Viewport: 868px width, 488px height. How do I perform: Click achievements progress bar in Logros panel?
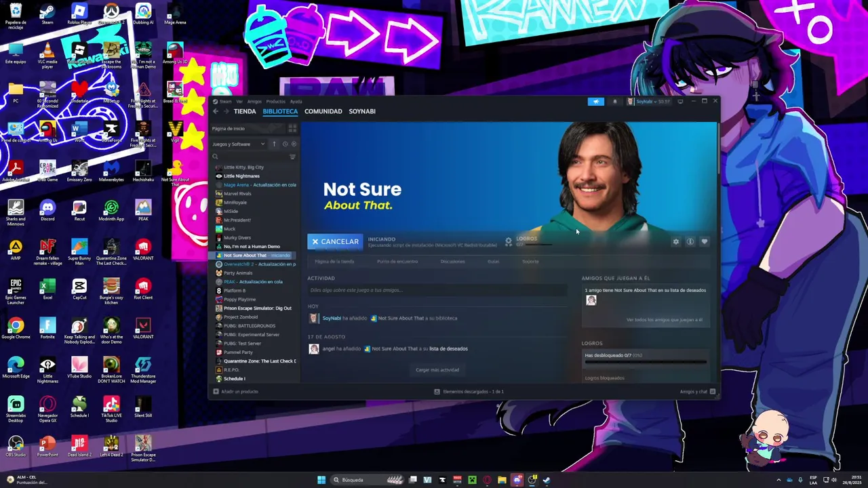pos(645,362)
